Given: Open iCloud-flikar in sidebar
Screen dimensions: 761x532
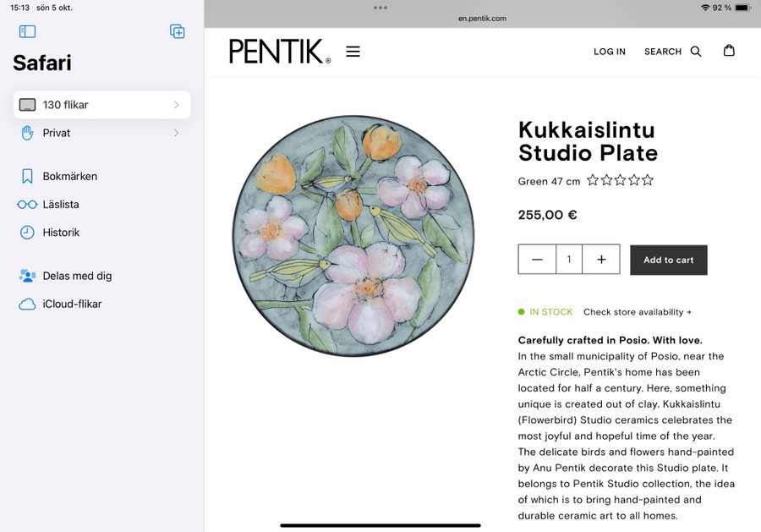Looking at the screenshot, I should 72,304.
